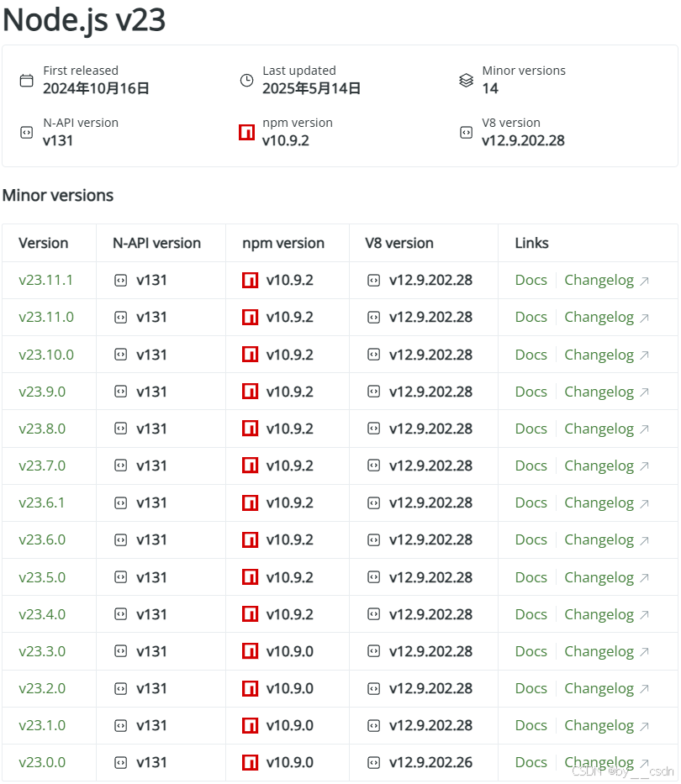This screenshot has height=784, width=681.
Task: Click the layers icon beside Minor versions
Action: click(x=466, y=80)
